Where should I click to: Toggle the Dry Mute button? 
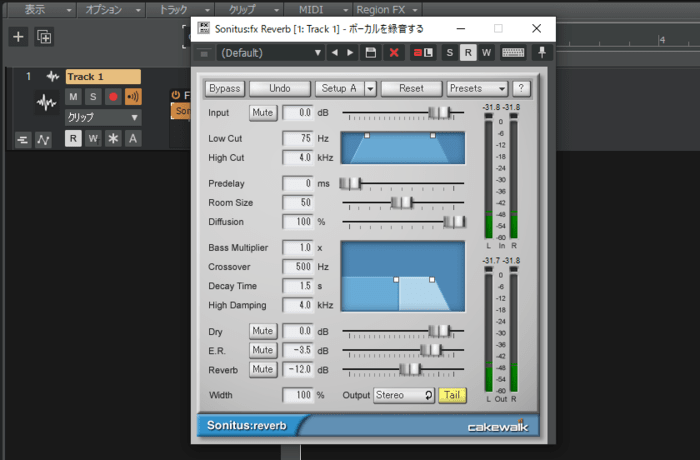point(262,331)
